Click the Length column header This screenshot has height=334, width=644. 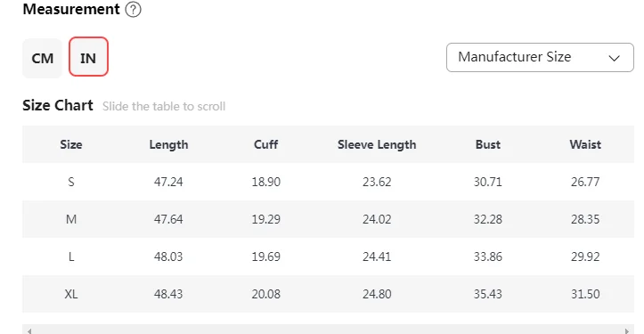(168, 144)
